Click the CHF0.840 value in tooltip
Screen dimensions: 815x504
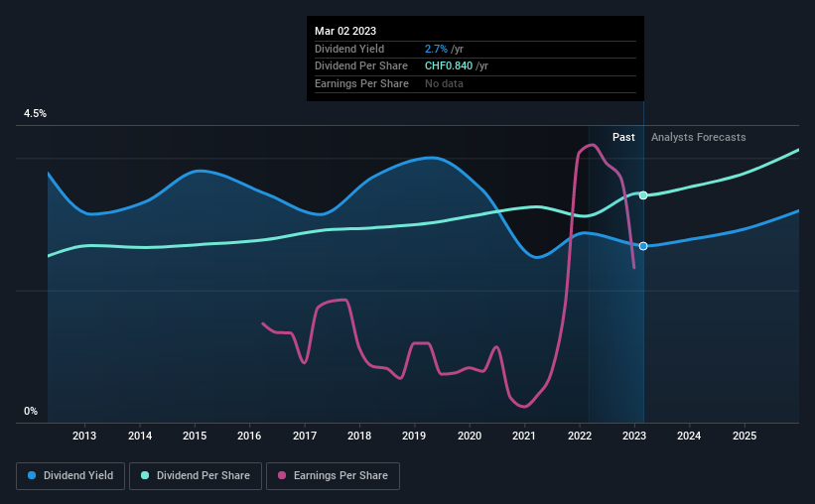(x=449, y=66)
